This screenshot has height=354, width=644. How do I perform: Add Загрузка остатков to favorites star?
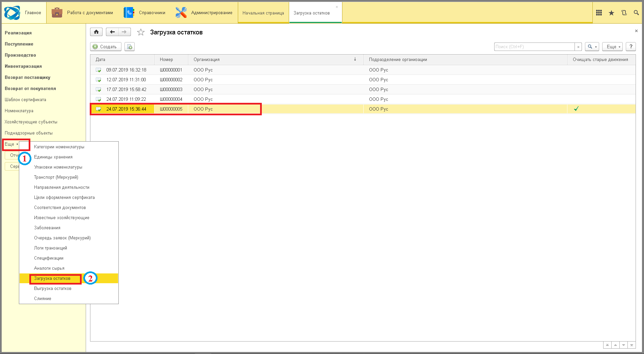tap(141, 32)
